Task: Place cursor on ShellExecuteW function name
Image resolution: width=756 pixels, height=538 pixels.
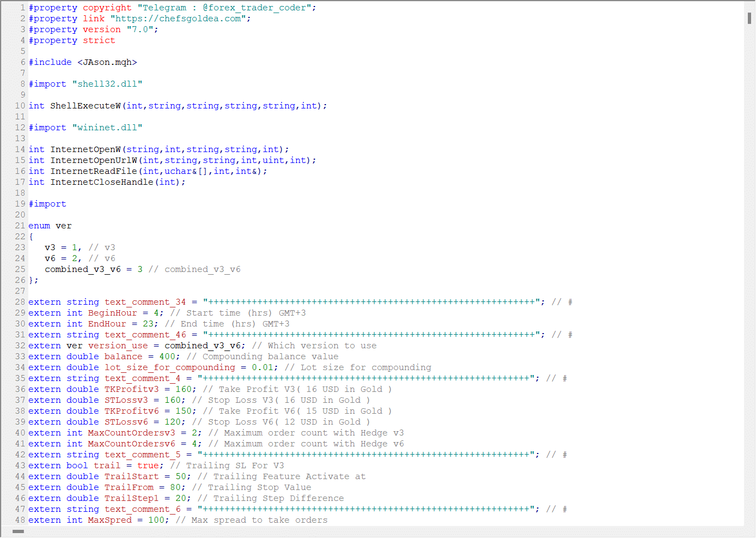Action: point(86,106)
